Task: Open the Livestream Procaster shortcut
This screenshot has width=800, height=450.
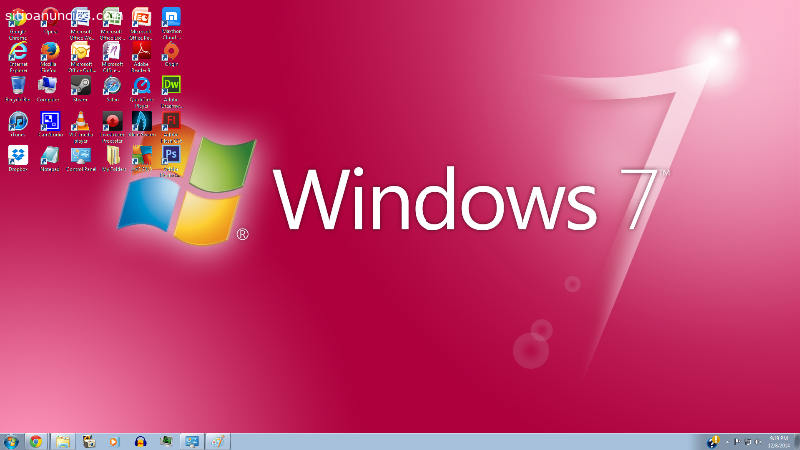Action: click(x=112, y=128)
